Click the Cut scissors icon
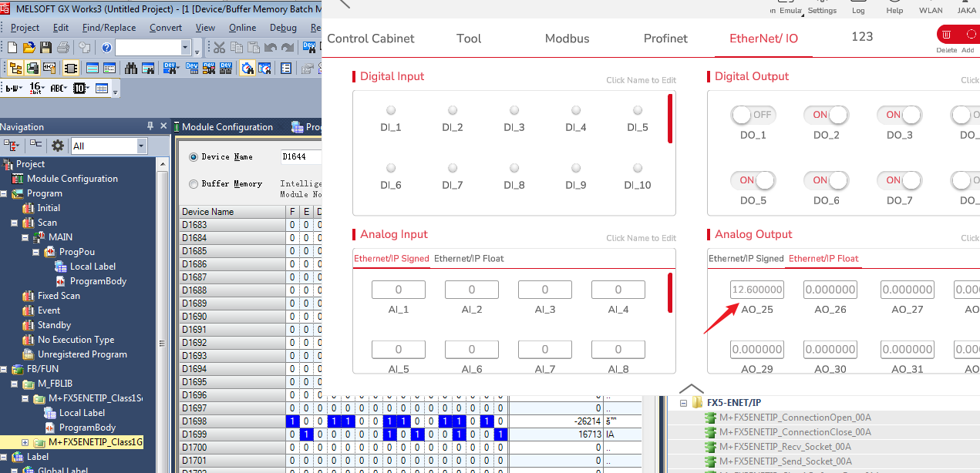 pyautogui.click(x=220, y=48)
